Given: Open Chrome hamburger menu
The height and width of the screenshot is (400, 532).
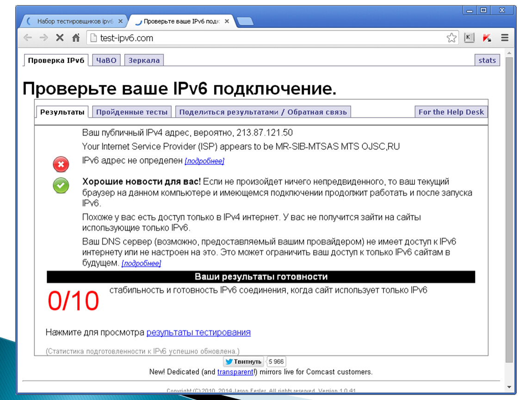Looking at the screenshot, I should (x=505, y=38).
